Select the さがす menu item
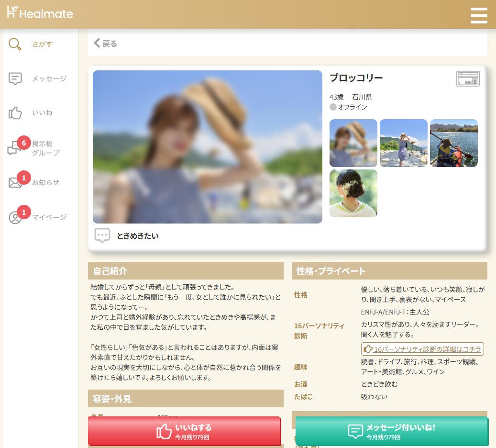The width and height of the screenshot is (496, 448). click(42, 44)
